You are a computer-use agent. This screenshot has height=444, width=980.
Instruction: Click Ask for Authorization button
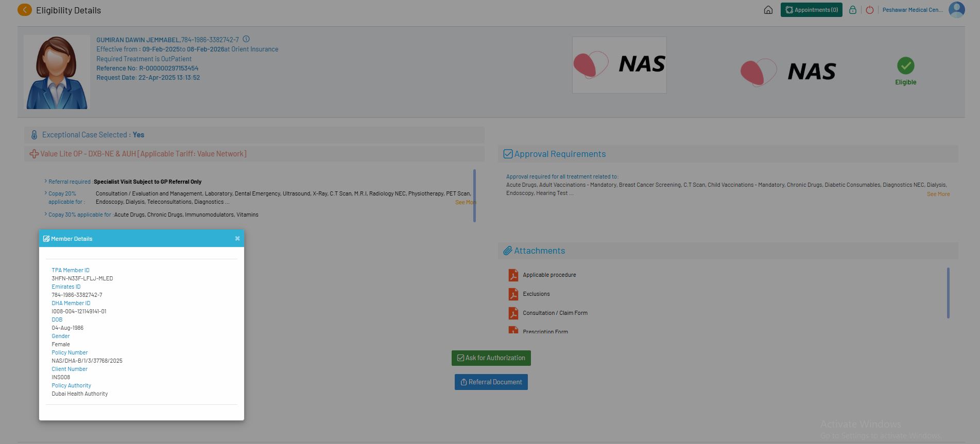tap(491, 358)
